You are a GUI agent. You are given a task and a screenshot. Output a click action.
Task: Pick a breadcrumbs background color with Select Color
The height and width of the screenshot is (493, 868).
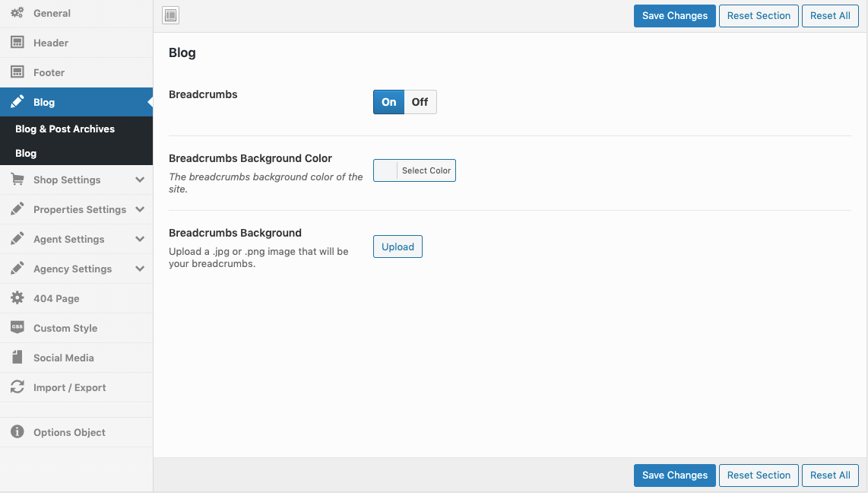pos(426,170)
